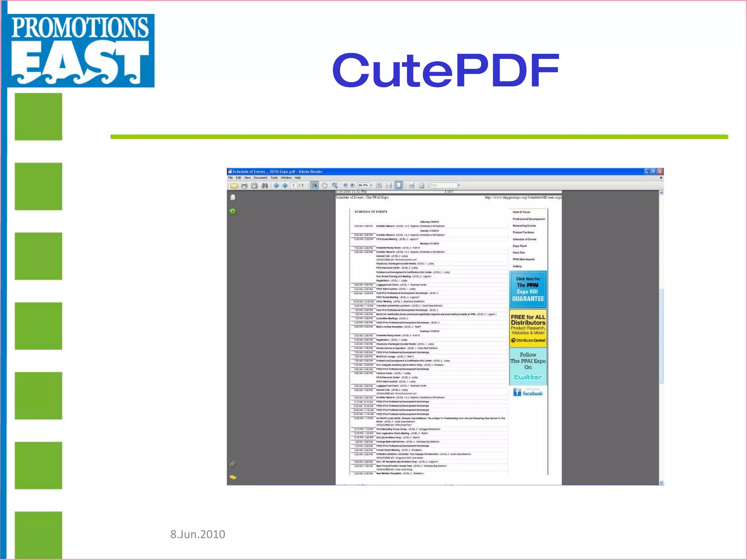The height and width of the screenshot is (560, 747).
Task: Click the theppaiexpo.org URL in page header
Action: tap(523, 198)
